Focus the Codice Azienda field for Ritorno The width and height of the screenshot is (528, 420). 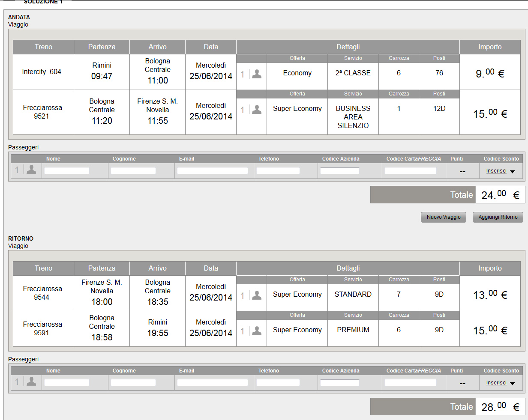click(340, 382)
